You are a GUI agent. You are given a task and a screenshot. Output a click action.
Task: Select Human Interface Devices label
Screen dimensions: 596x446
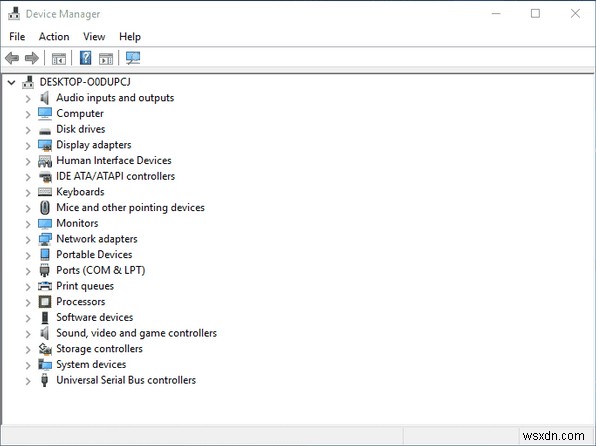coord(114,160)
